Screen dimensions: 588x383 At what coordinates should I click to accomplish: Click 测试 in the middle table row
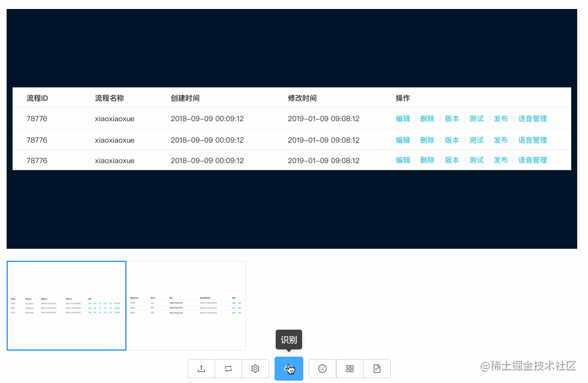coord(477,140)
